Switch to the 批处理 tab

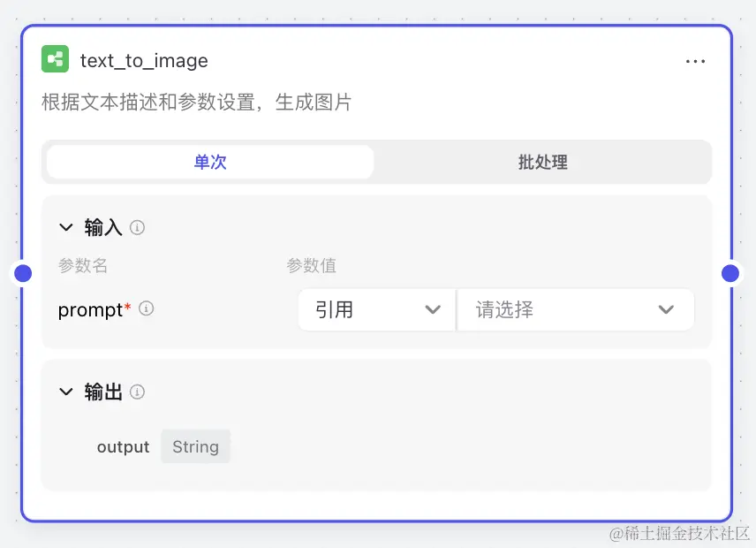click(x=542, y=162)
